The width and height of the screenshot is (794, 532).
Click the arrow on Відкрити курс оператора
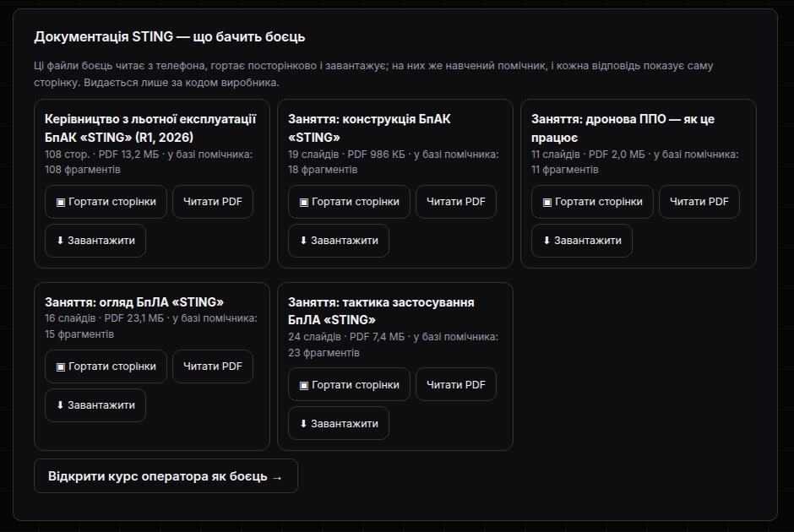pos(277,477)
